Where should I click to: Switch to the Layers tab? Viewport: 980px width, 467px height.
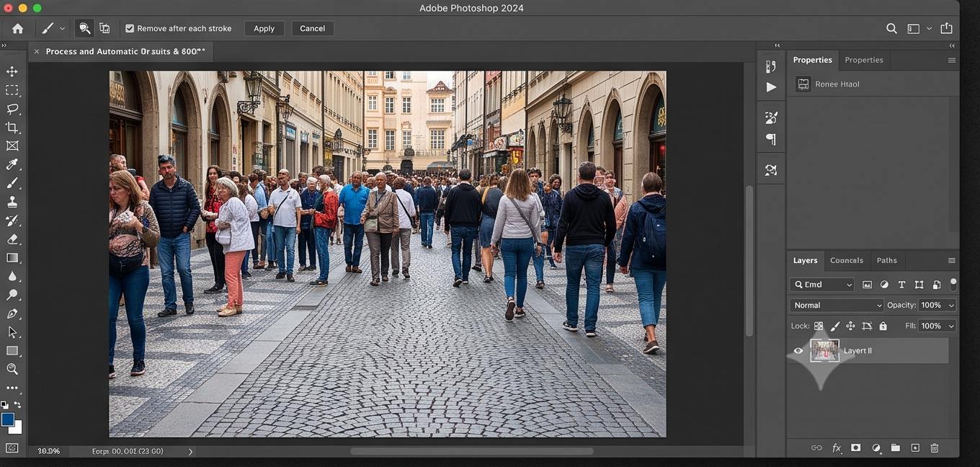805,260
